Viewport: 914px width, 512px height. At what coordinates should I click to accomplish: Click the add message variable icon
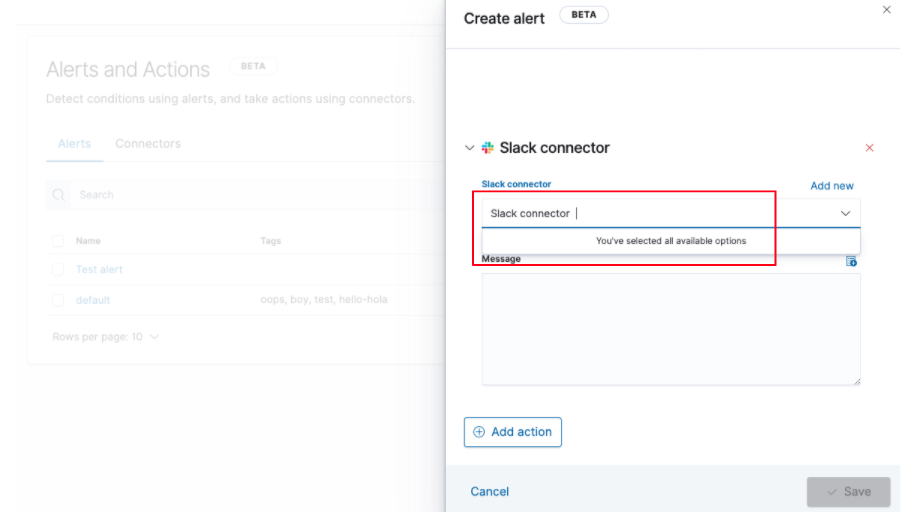[851, 261]
